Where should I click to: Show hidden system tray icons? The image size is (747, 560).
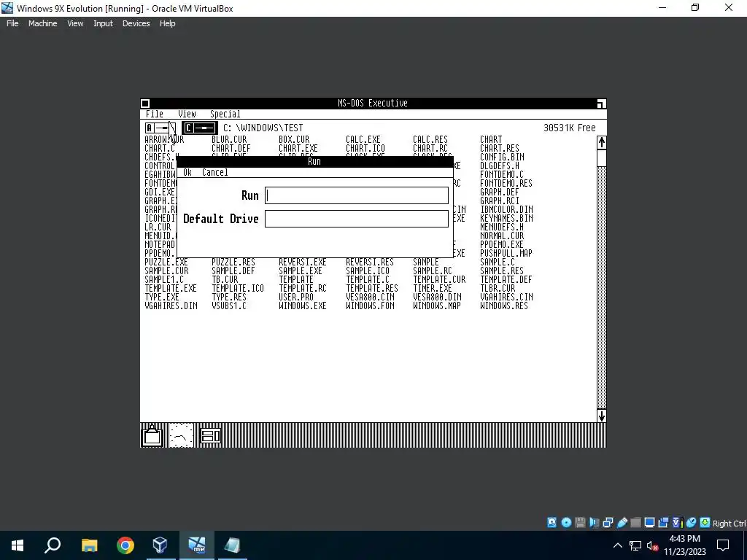(x=617, y=545)
